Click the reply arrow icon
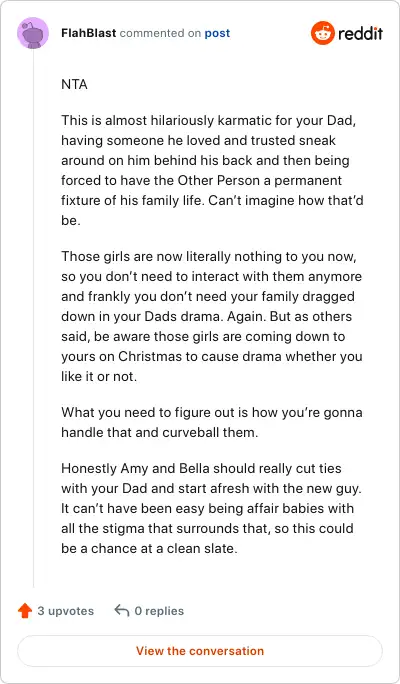The height and width of the screenshot is (684, 400). pos(122,611)
